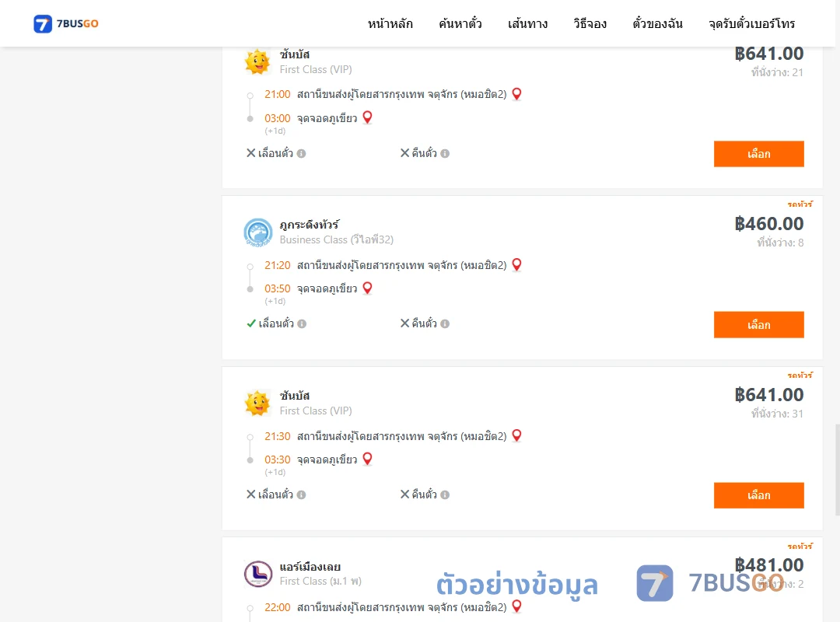Click the map pin beside the 21:20 departure station

517,264
